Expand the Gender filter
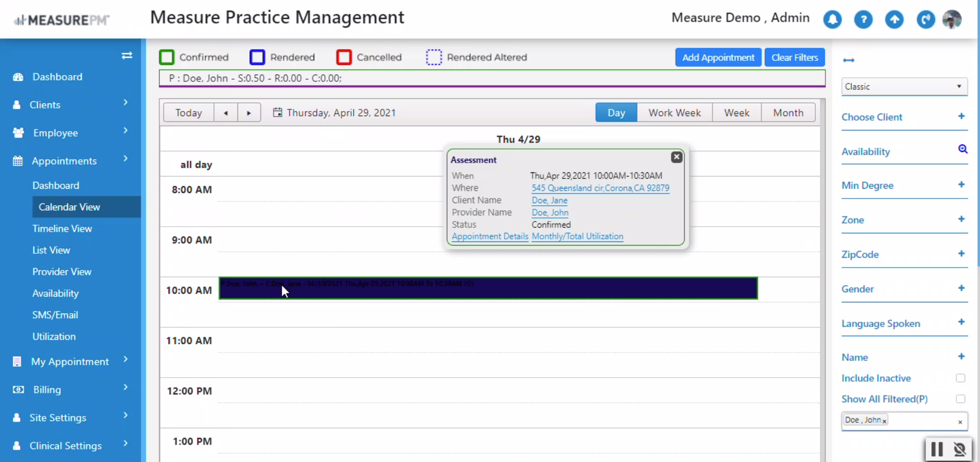The width and height of the screenshot is (980, 462). [961, 288]
